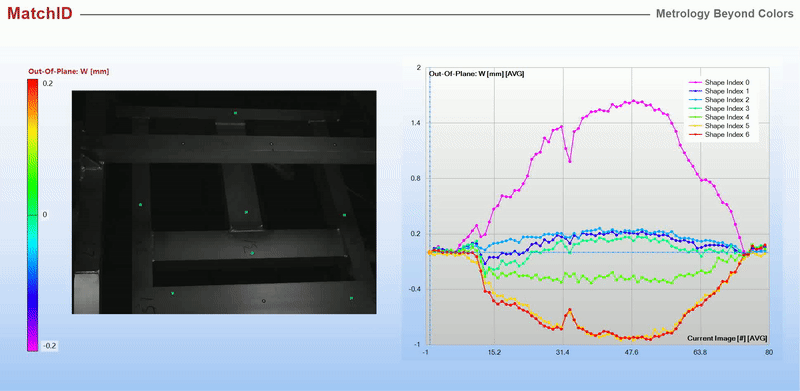Click the 47.6 x-axis tick label
Screen dimensions: 800x391
[632, 353]
